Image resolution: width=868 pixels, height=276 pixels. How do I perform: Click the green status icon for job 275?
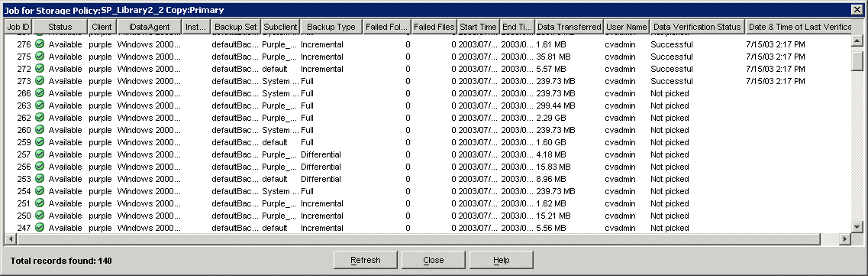39,57
